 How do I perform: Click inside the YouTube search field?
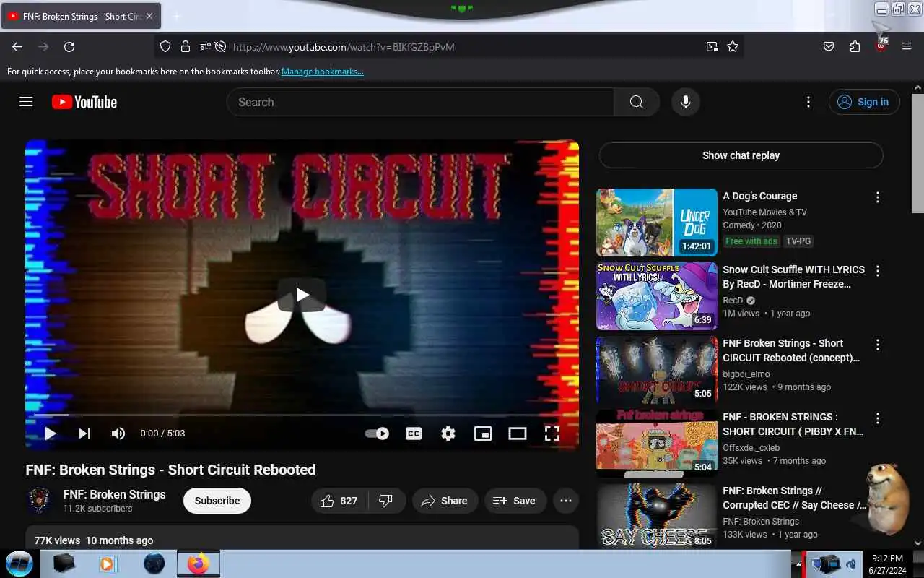420,102
